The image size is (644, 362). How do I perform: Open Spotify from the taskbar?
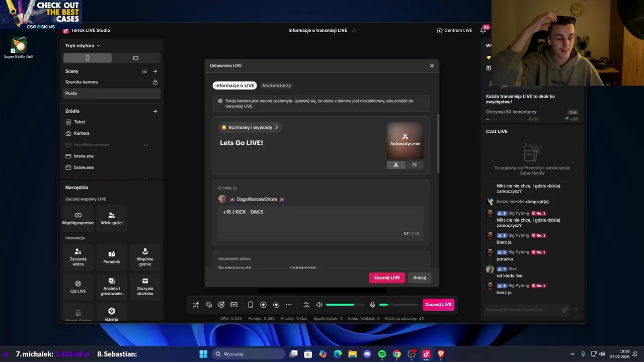[x=382, y=354]
